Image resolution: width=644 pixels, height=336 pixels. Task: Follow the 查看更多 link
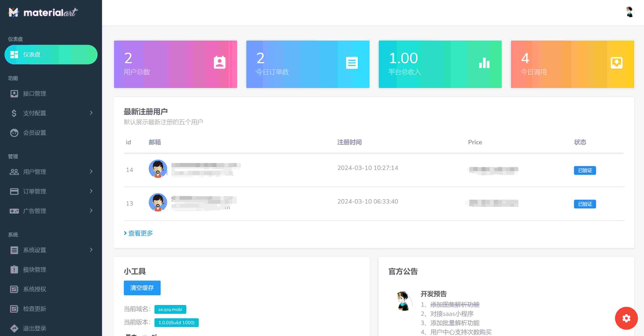(x=140, y=233)
